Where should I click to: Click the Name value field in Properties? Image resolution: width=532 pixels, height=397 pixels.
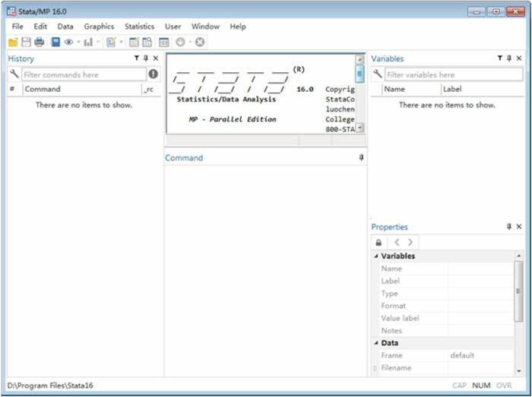click(x=481, y=269)
